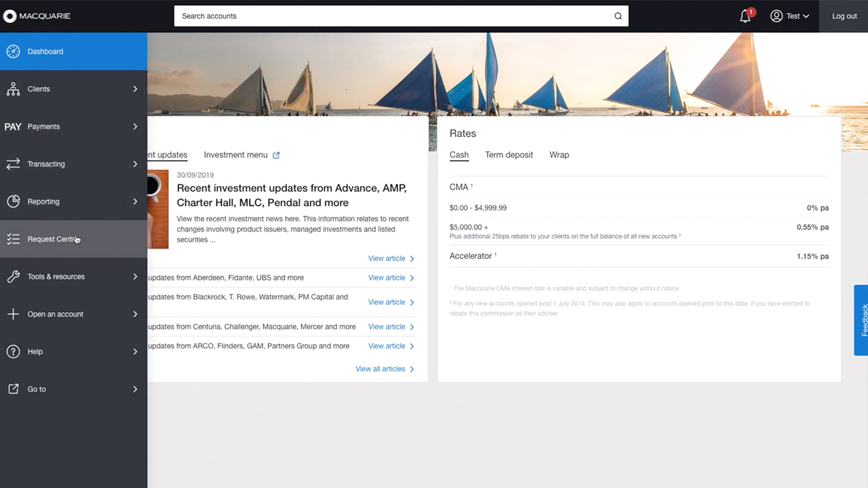
Task: Expand the Open an account chevron
Action: point(135,314)
